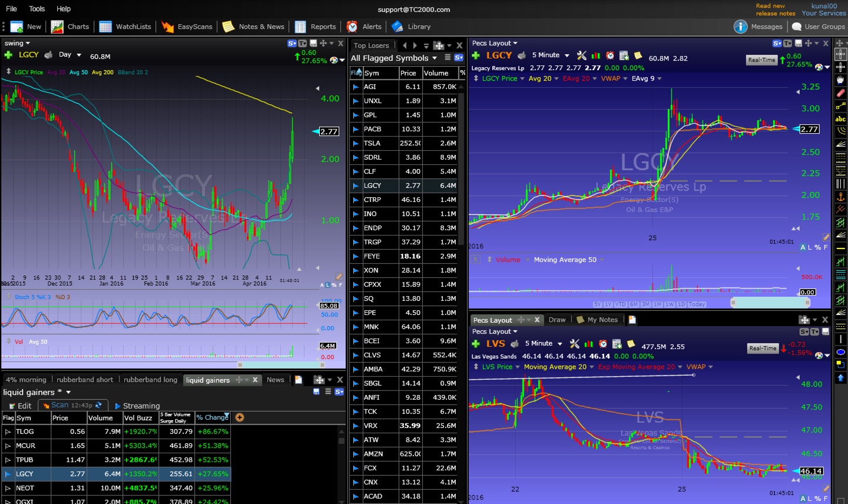Select the hand pan drawing tool

click(x=841, y=80)
